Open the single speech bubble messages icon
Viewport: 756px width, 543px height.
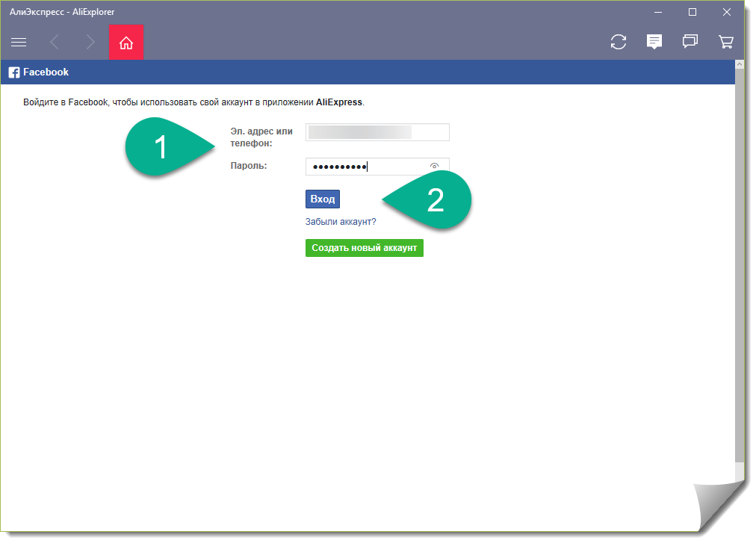coord(654,43)
